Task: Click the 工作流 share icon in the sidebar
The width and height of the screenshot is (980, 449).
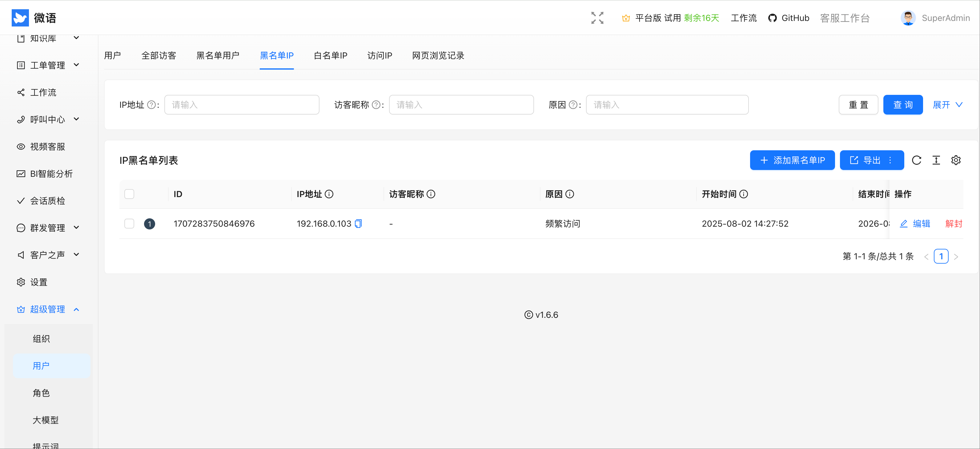Action: pyautogui.click(x=21, y=92)
